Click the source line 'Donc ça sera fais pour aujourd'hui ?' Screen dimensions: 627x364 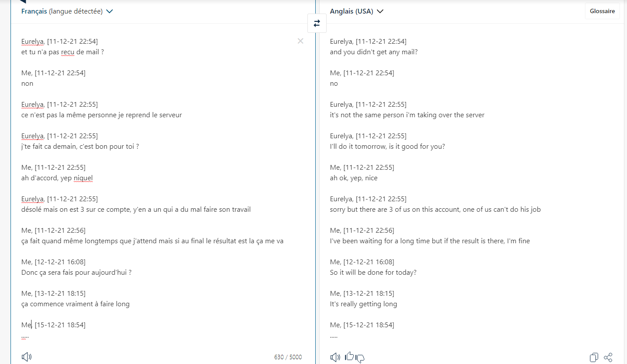click(x=77, y=272)
